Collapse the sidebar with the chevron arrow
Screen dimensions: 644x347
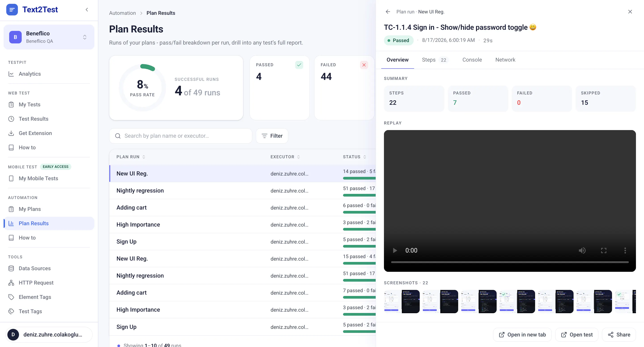[x=87, y=10]
